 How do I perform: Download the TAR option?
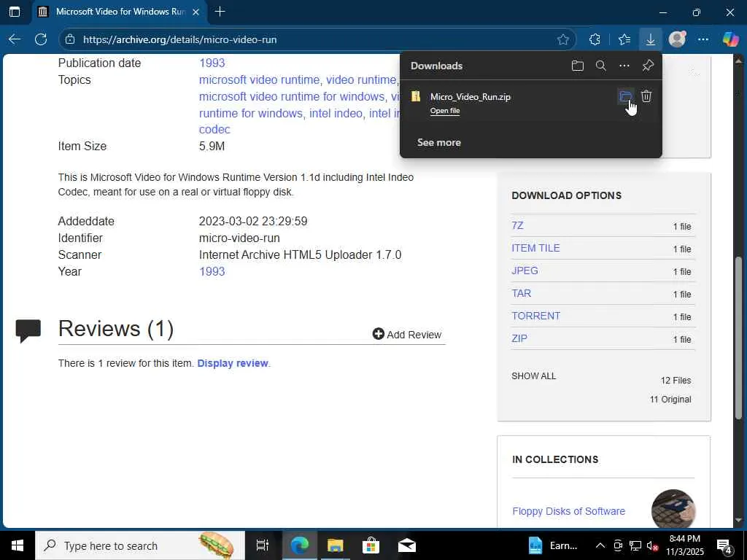(521, 293)
